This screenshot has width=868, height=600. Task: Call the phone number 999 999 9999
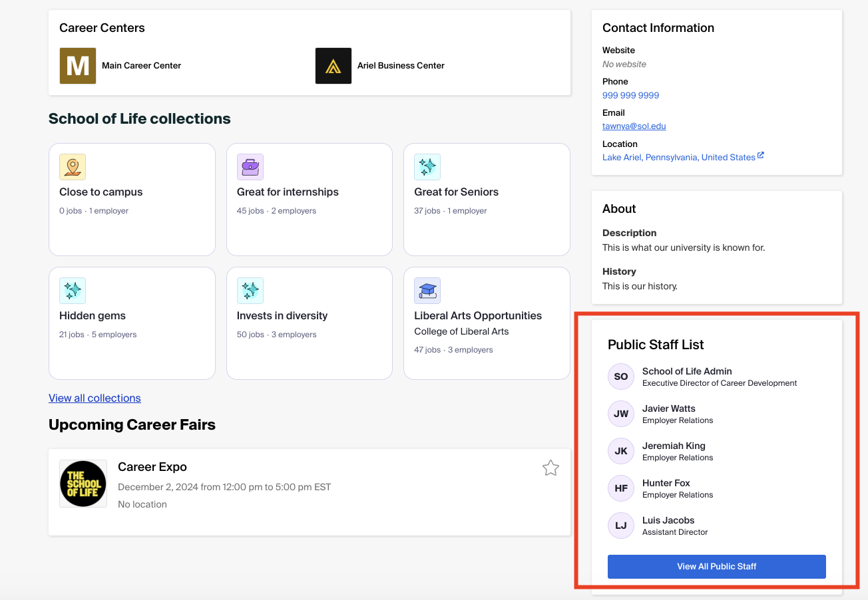coord(630,95)
